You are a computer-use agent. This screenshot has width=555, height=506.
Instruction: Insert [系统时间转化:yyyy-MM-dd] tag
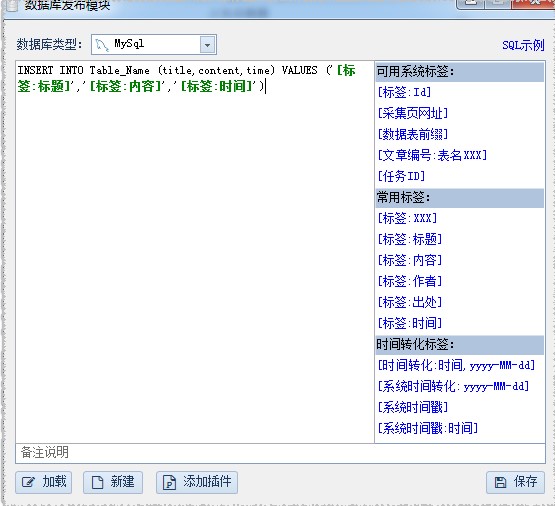click(453, 386)
